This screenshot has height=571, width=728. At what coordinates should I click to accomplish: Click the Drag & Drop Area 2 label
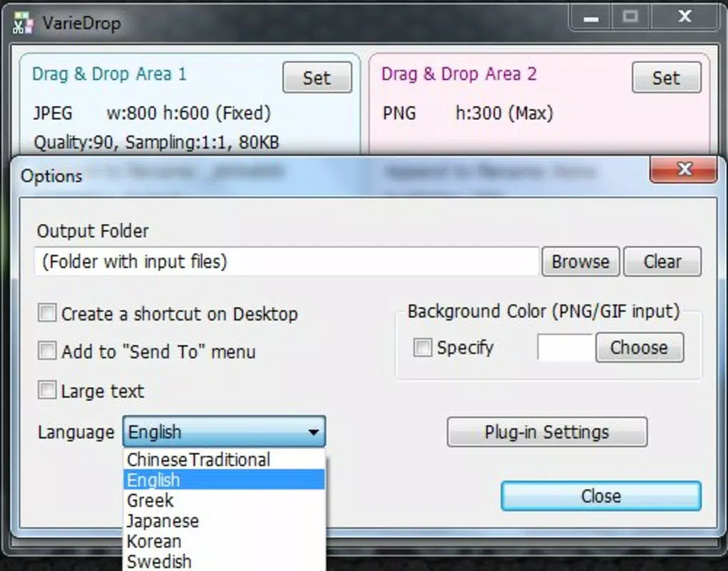point(459,74)
